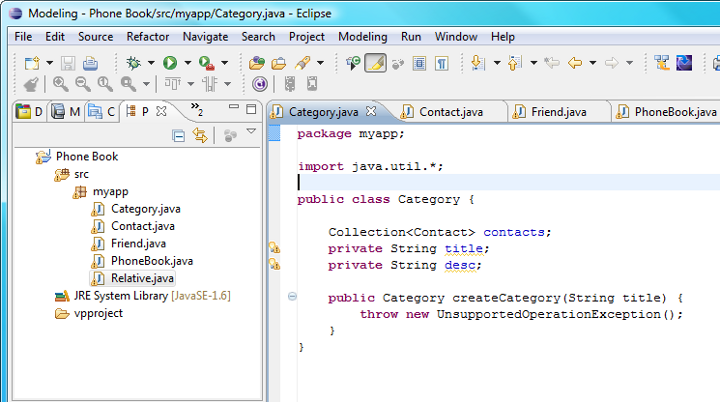
Task: Click the Update UML model diagram icon
Action: pyautogui.click(x=662, y=63)
